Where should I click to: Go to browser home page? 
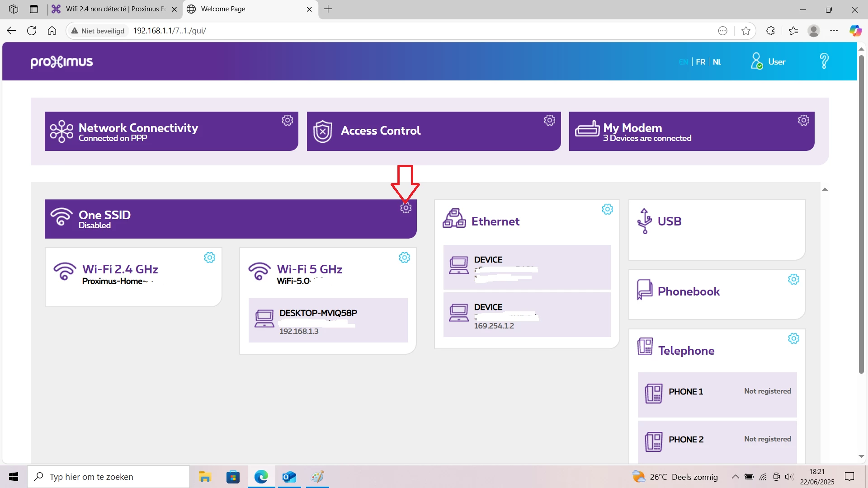tap(52, 31)
